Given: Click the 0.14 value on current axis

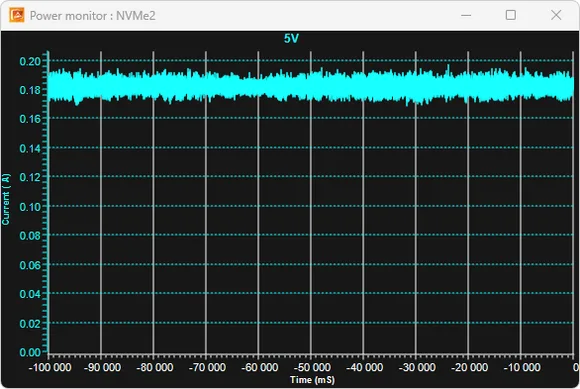Looking at the screenshot, I should pyautogui.click(x=30, y=148).
